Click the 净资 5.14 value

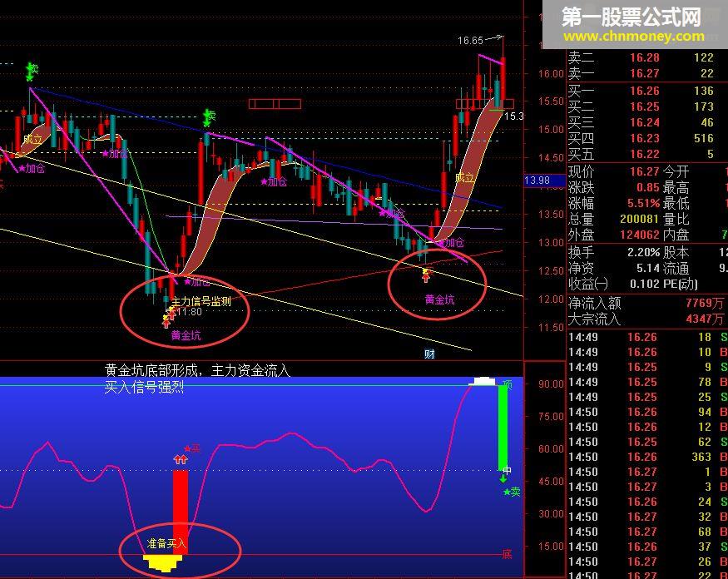point(648,268)
